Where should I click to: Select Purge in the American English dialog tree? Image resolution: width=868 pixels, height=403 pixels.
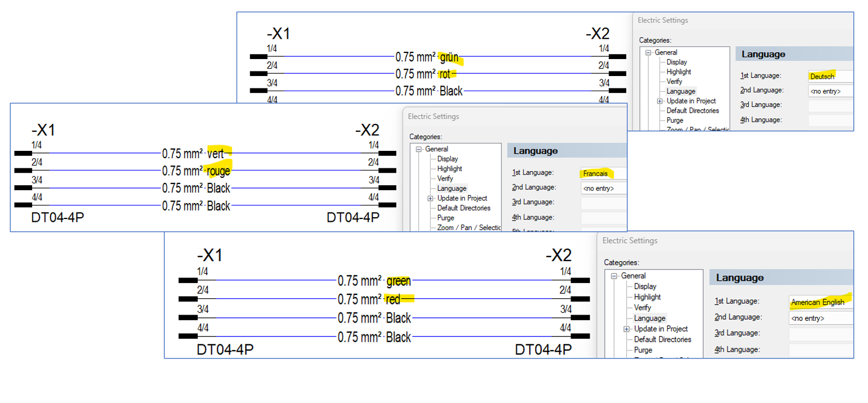click(x=642, y=350)
